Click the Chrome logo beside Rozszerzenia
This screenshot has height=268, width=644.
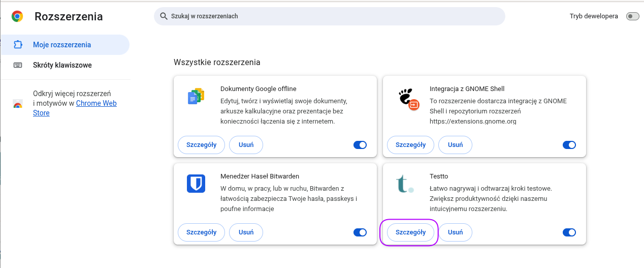tap(17, 17)
